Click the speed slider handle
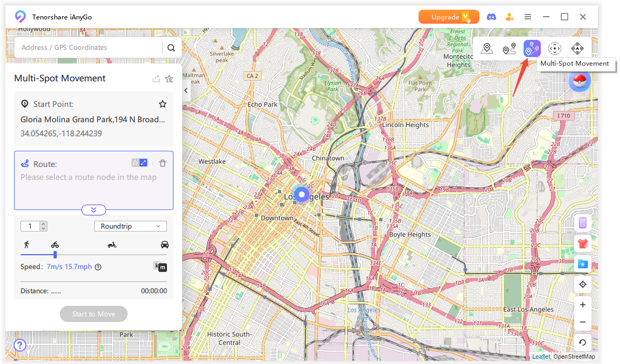 coord(55,255)
